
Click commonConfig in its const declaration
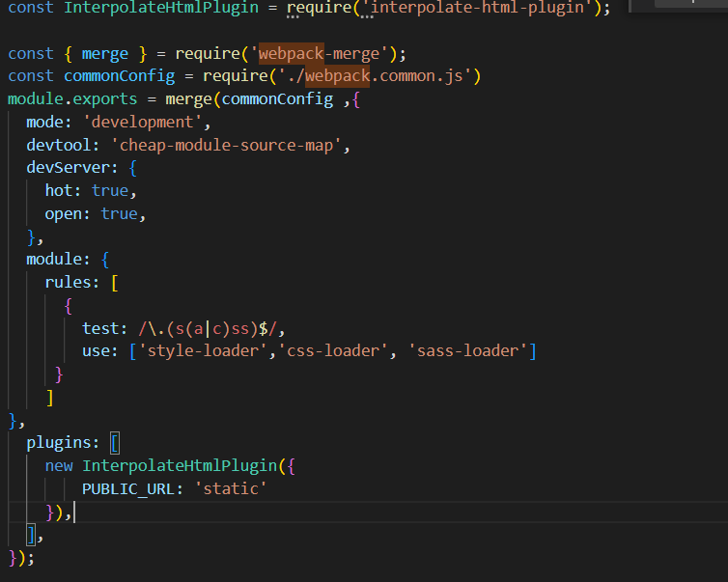[x=120, y=75]
